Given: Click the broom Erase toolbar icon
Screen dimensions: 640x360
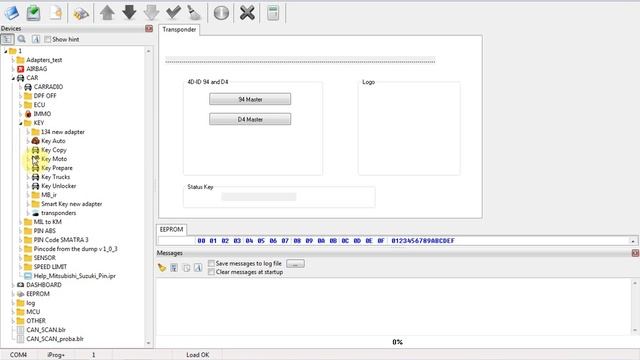Looking at the screenshot, I should pyautogui.click(x=194, y=13).
